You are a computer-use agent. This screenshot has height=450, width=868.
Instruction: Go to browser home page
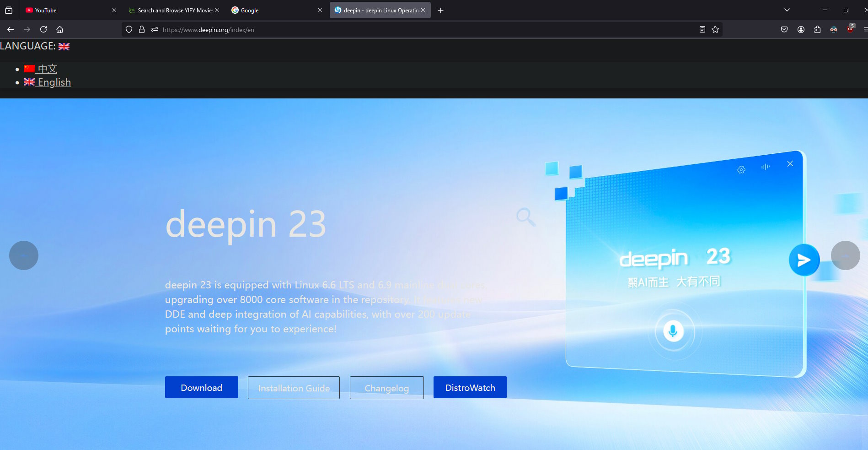pos(59,29)
